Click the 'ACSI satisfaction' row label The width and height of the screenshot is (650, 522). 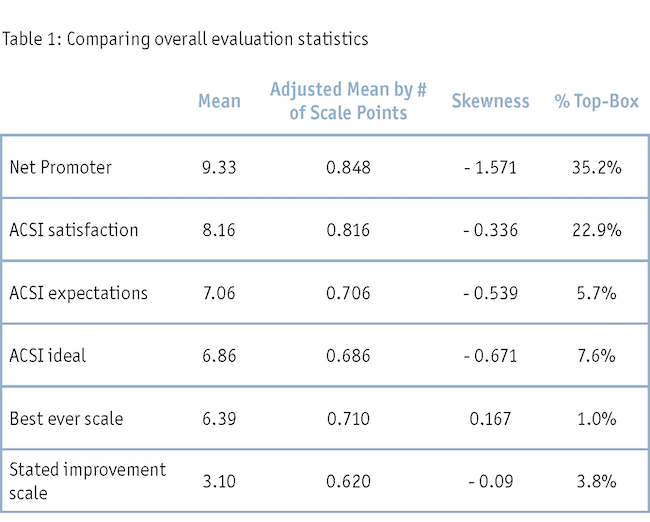(x=73, y=230)
